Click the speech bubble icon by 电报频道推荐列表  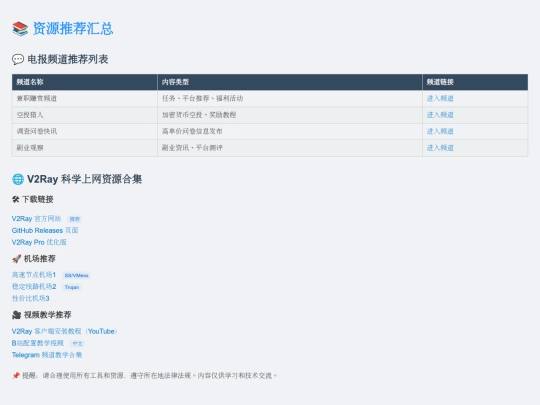point(18,59)
